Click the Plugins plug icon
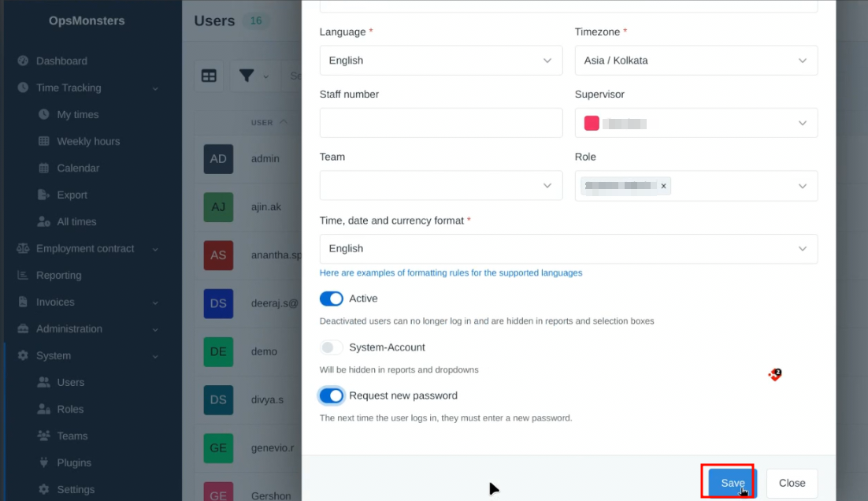This screenshot has width=868, height=501. point(44,462)
